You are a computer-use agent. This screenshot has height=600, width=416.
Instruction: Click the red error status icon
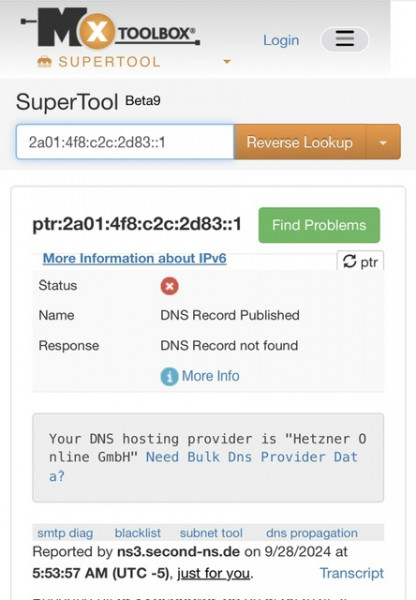point(169,286)
